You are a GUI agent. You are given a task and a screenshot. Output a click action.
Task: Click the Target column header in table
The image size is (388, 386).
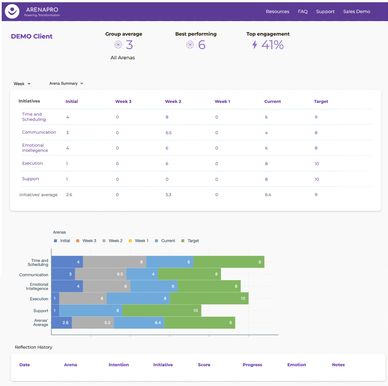(321, 101)
